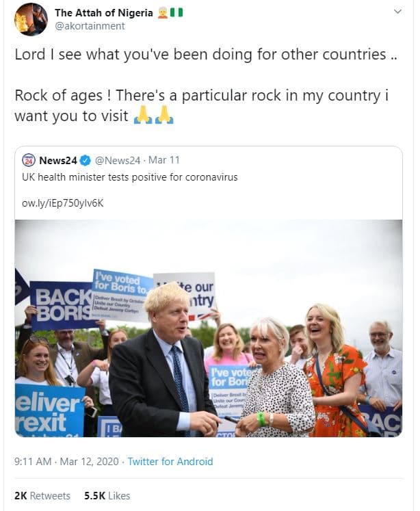Open the News24 account name
The height and width of the screenshot is (511, 420).
57,161
